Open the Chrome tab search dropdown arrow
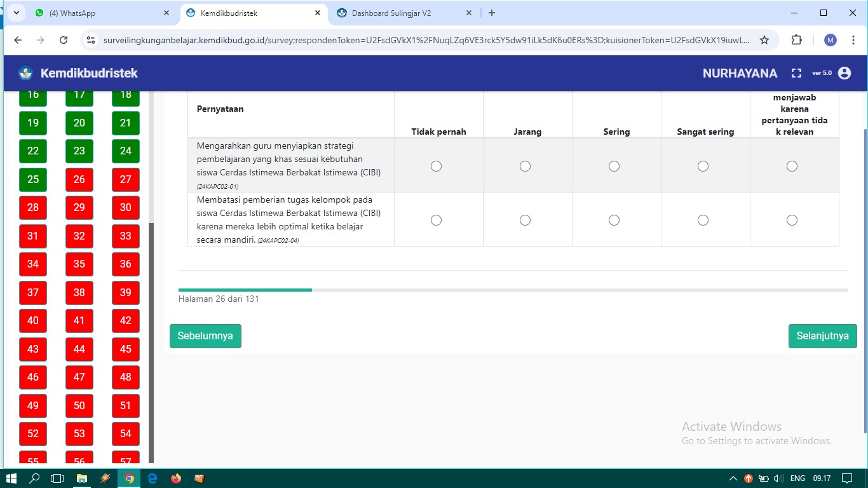 click(x=17, y=13)
